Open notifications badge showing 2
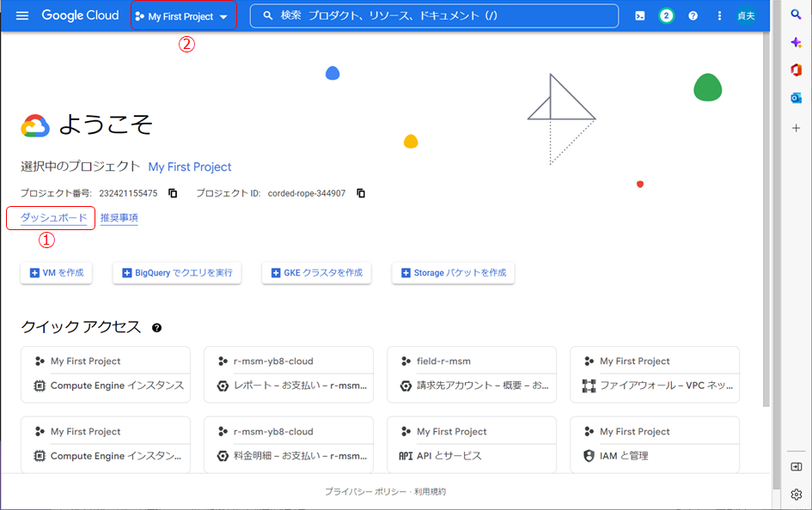This screenshot has width=812, height=510. click(666, 15)
